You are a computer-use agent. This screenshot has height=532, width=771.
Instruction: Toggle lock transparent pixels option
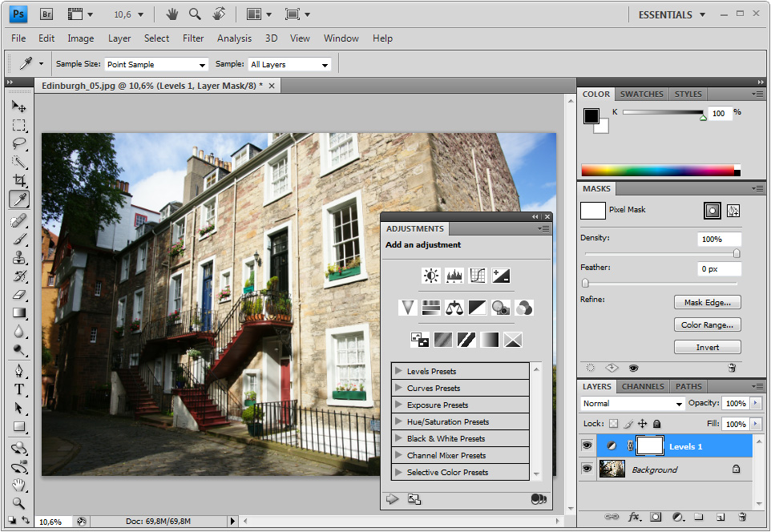614,424
